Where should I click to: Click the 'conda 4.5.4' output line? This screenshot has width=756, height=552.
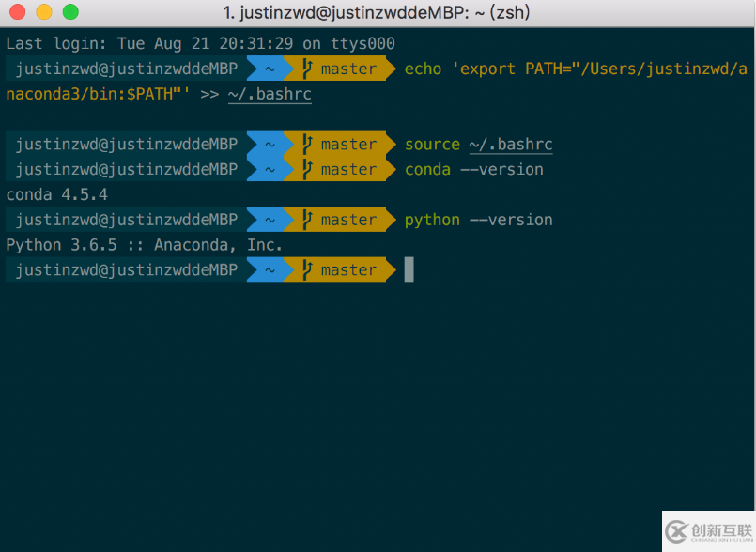56,194
